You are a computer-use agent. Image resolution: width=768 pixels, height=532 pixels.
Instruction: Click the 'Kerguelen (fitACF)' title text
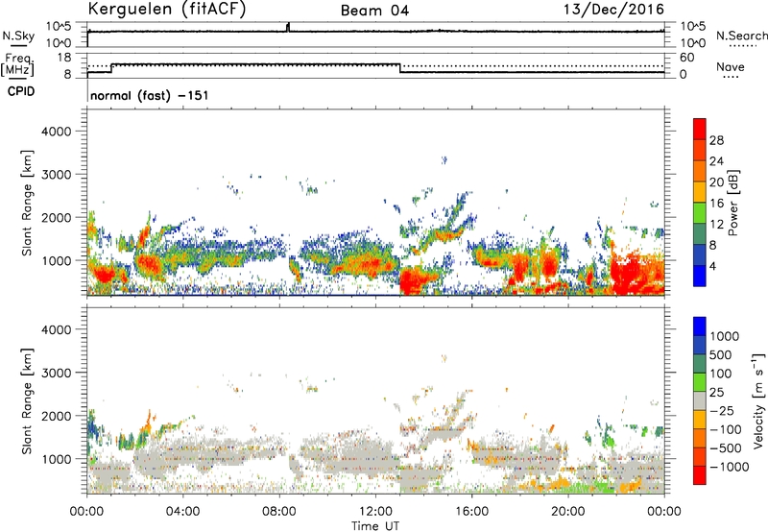point(167,10)
